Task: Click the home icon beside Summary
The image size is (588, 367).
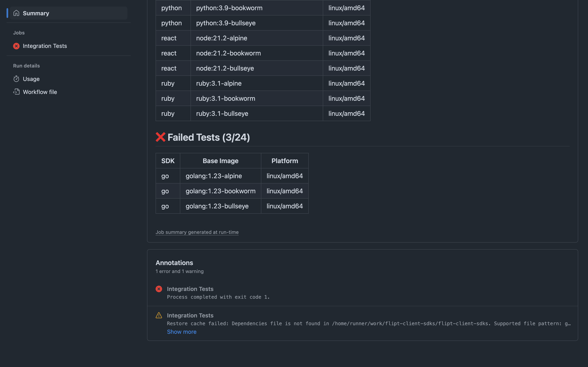Action: click(x=16, y=13)
